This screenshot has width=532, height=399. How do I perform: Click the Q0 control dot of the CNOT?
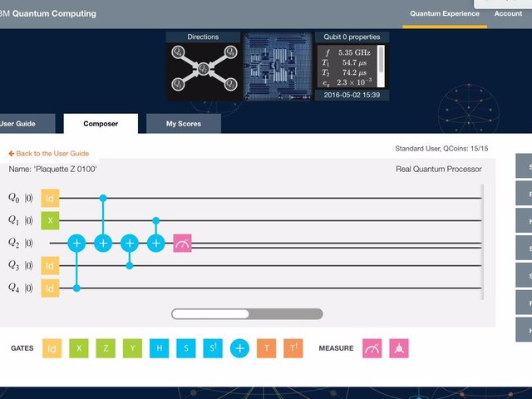tap(103, 198)
